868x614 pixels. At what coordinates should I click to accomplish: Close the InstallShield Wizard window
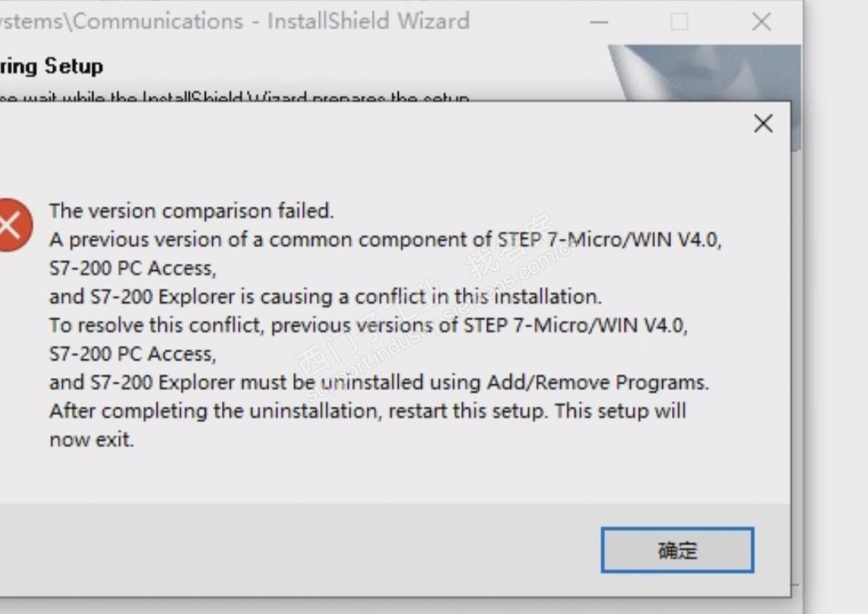pyautogui.click(x=761, y=22)
